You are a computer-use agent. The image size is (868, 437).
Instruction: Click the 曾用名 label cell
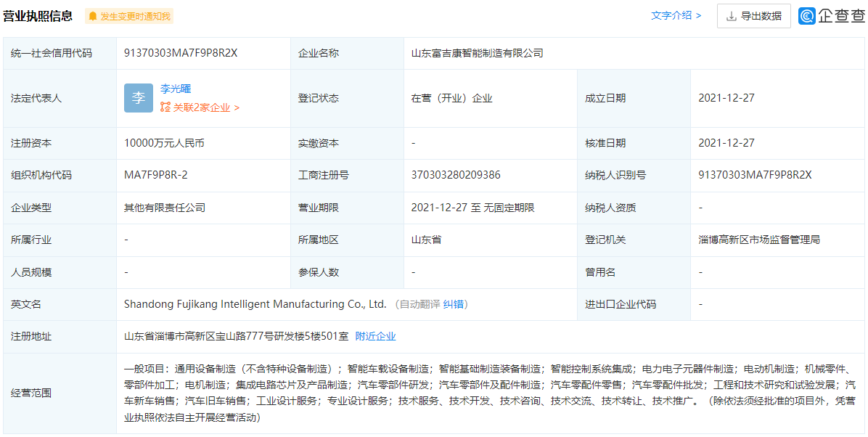(634, 272)
